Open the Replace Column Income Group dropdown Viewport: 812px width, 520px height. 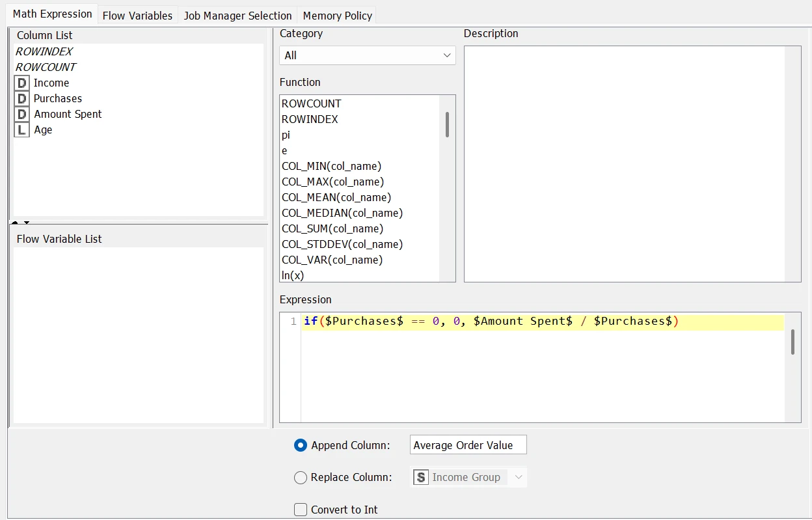(x=468, y=477)
